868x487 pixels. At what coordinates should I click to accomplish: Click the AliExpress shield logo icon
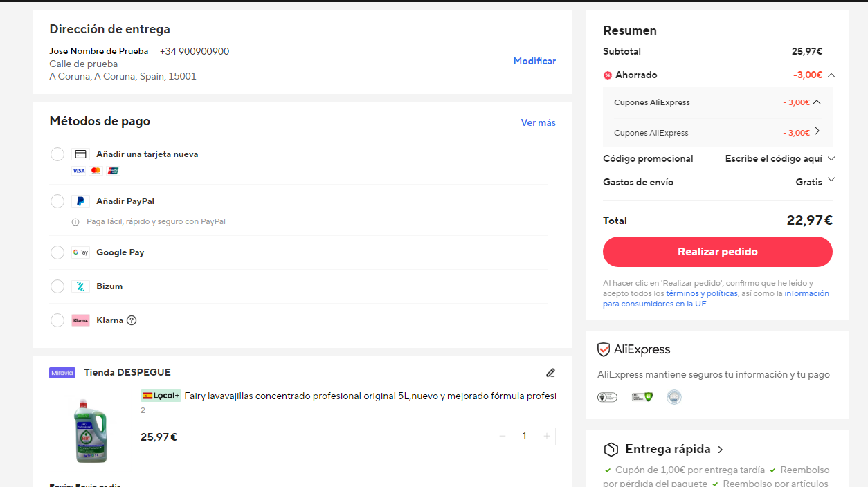click(x=604, y=349)
